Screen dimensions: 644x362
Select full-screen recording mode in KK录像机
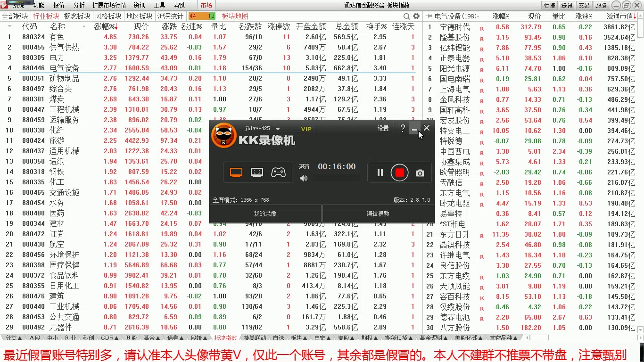coord(236,173)
